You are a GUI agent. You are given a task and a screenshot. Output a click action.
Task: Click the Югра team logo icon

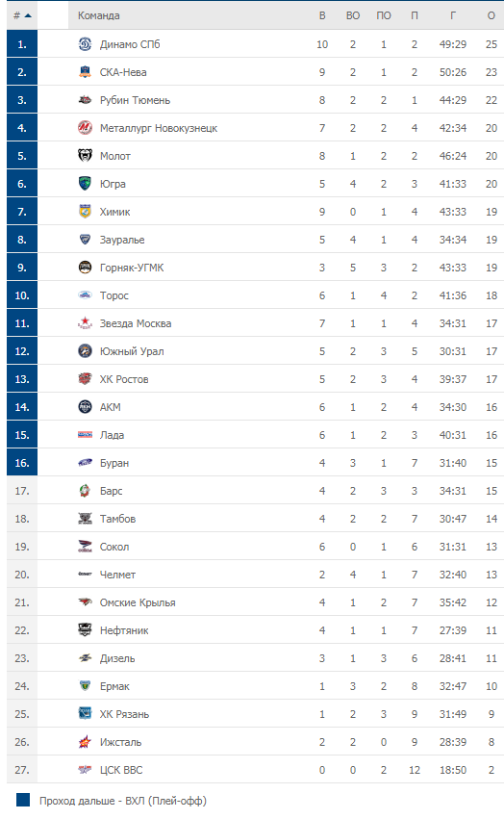(85, 184)
